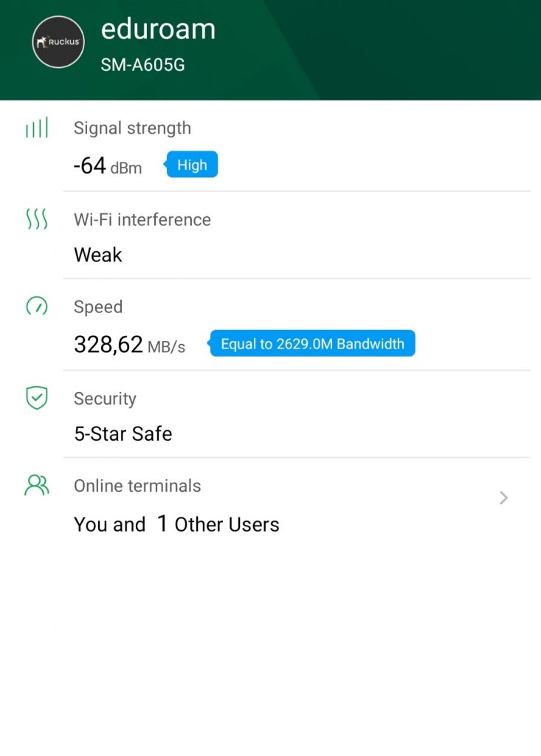Tap the Equal to 2629.0M Bandwidth badge
The height and width of the screenshot is (756, 541).
[x=312, y=343]
